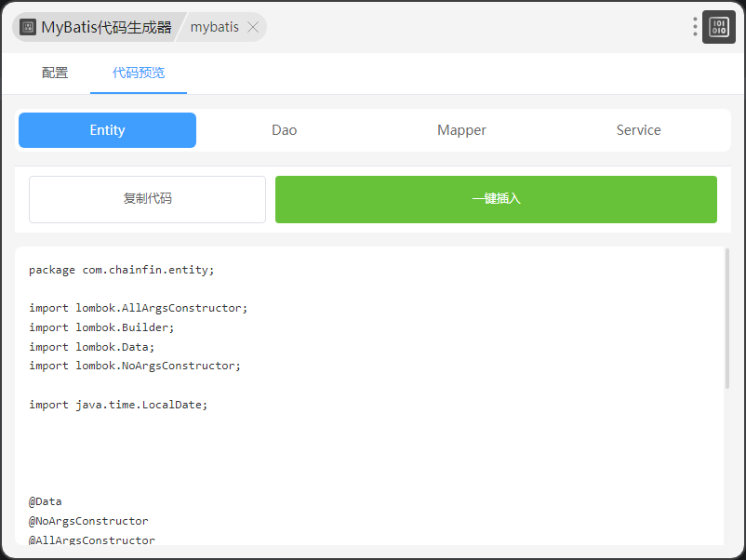Viewport: 746px width, 560px height.
Task: Click the MyBatis代码生成器 title label
Action: pos(106,27)
